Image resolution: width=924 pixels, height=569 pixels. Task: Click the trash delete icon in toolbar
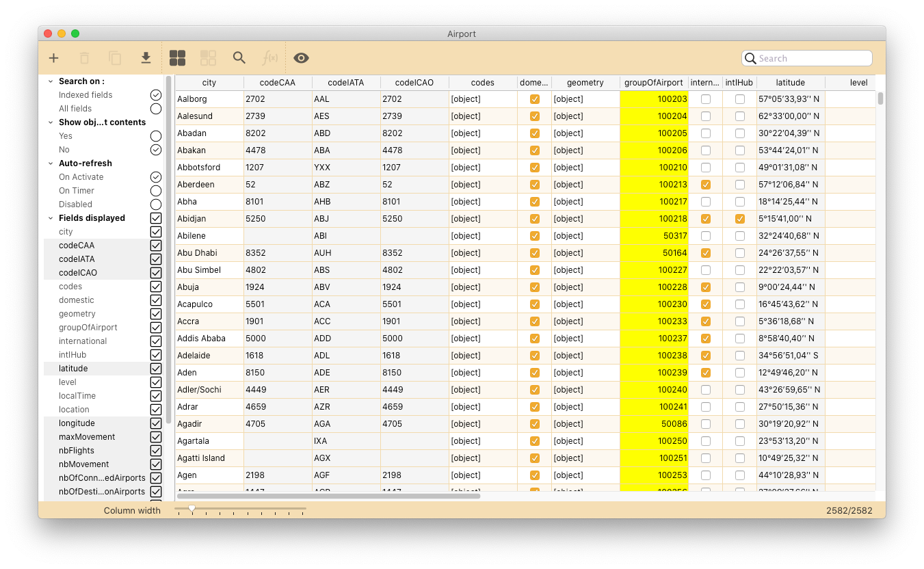point(84,58)
